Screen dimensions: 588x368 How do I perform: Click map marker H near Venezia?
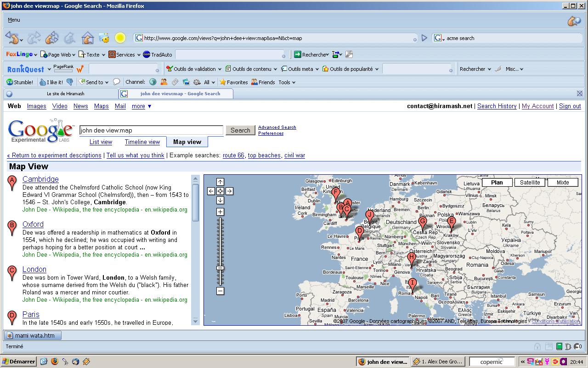click(x=412, y=259)
